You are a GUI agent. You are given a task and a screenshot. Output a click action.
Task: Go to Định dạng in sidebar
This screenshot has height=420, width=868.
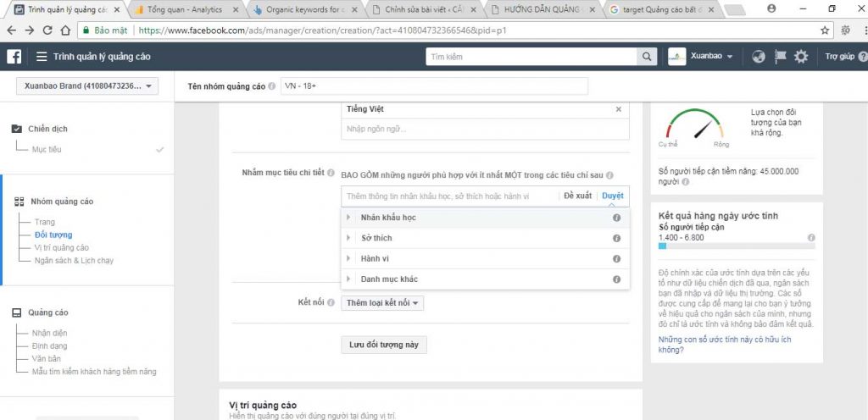point(50,346)
